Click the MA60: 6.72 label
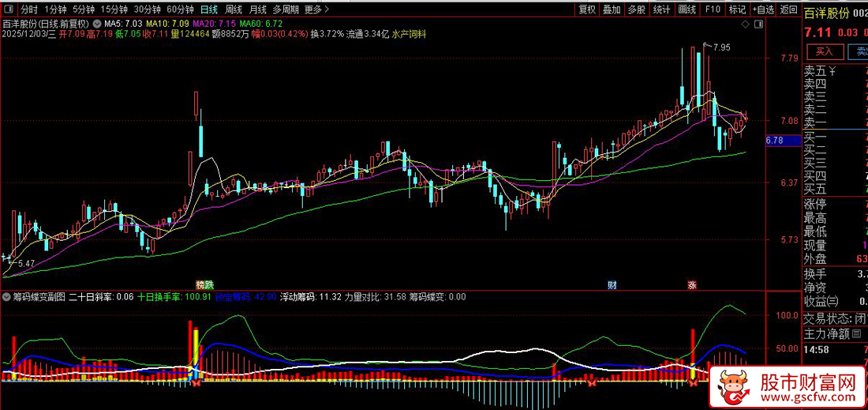Viewport: 868px width, 410px height. [261, 24]
